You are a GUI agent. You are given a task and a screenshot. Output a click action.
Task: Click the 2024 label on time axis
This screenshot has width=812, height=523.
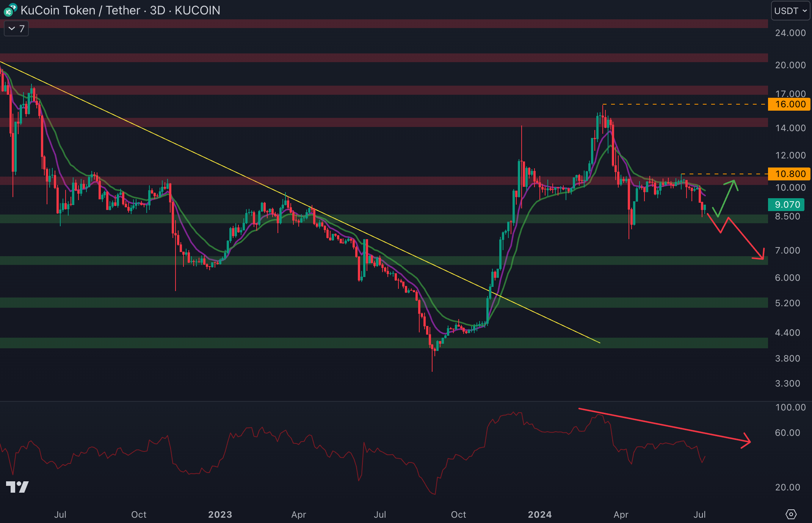(540, 514)
